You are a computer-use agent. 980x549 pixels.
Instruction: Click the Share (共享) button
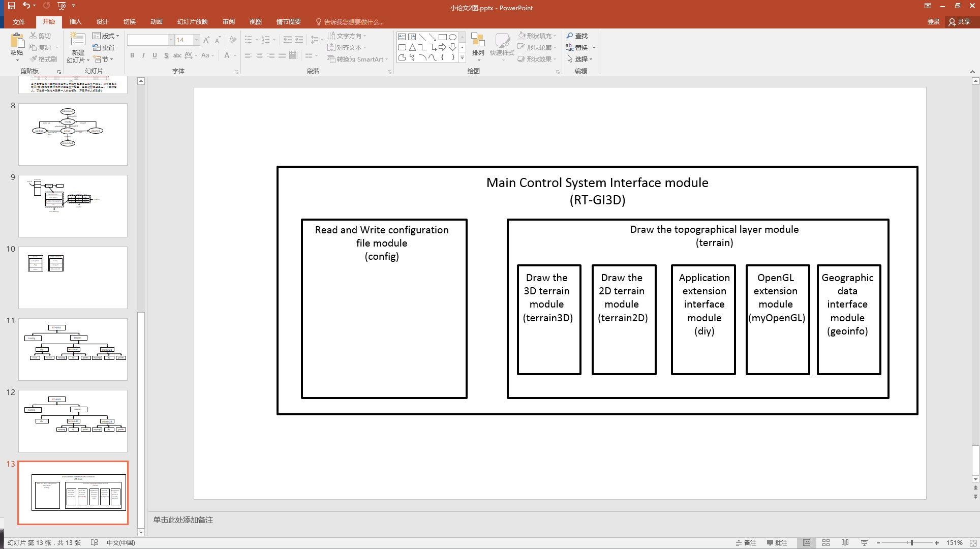(x=960, y=22)
